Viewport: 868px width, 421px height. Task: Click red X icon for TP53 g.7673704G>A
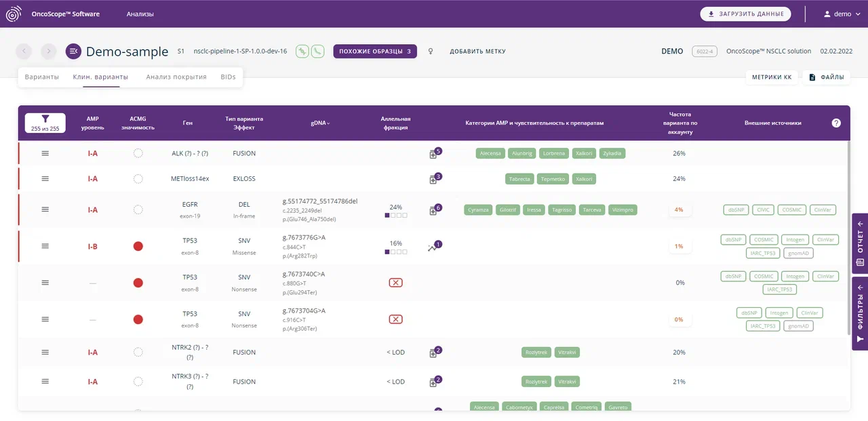396,319
